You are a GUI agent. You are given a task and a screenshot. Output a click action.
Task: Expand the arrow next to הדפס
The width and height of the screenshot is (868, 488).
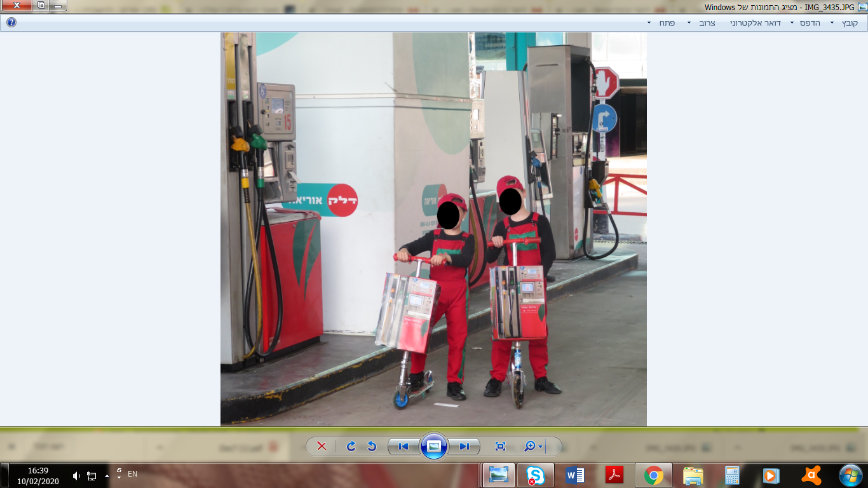[x=791, y=23]
